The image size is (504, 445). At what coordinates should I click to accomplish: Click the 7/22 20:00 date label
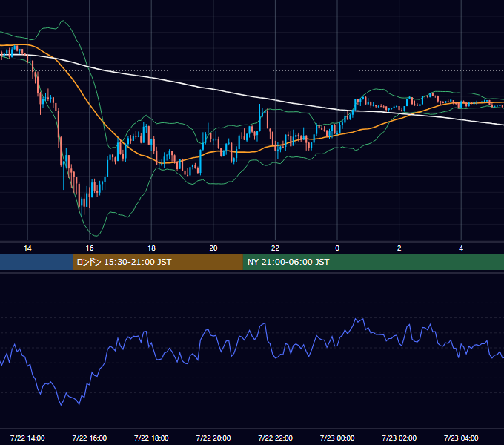213,438
